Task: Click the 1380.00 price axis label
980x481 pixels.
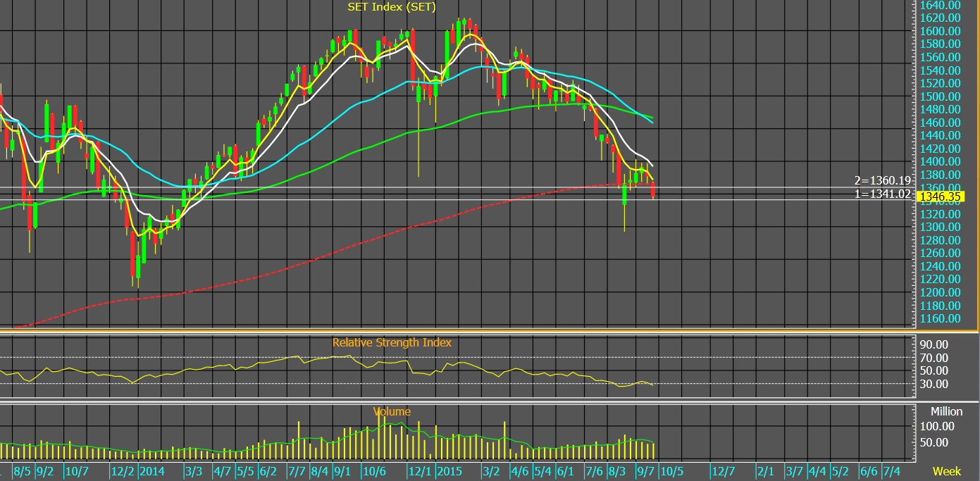Action: click(941, 175)
